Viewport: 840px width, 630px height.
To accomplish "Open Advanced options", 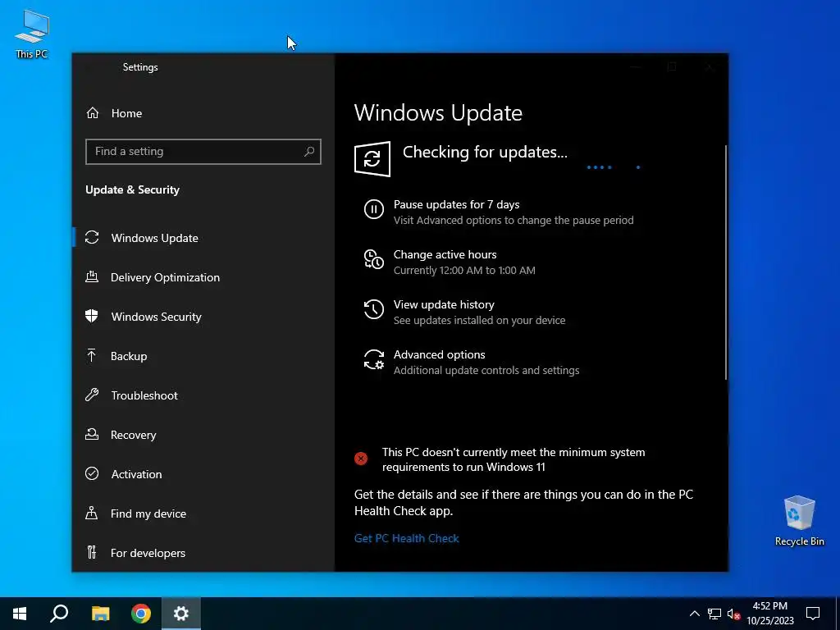I will (440, 354).
